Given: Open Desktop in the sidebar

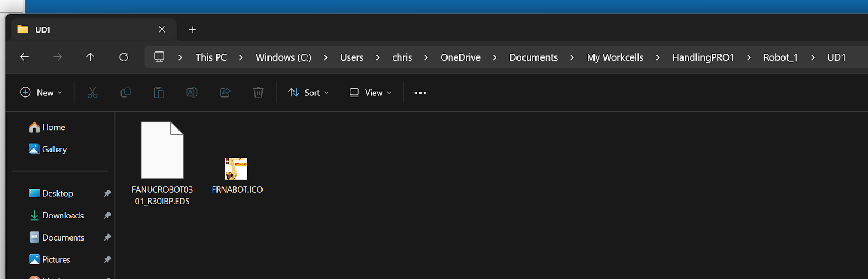Looking at the screenshot, I should tap(51, 193).
